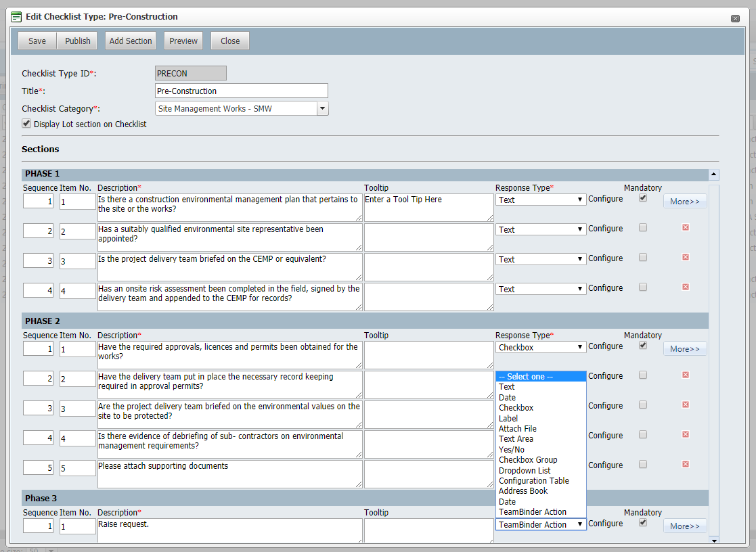
Task: Delete Phase 1 item 2 with red X
Action: point(685,228)
